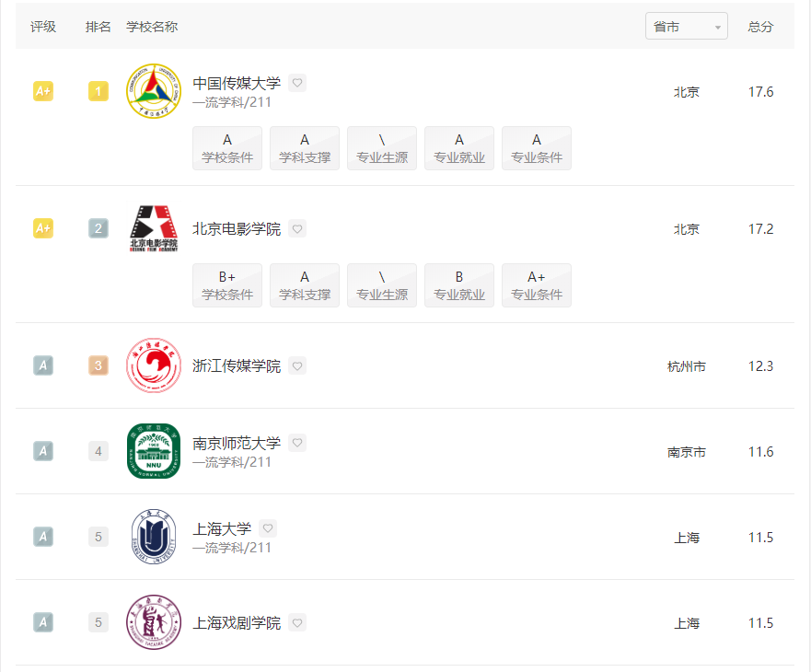Click 一流学科/211 tag under 南京师范大学
Screen dimensions: 811x672
coord(232,462)
